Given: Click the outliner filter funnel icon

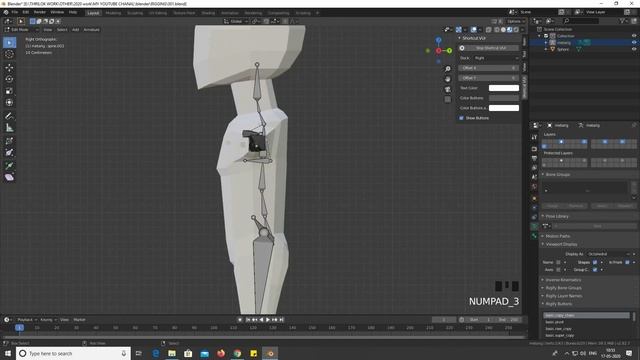Looking at the screenshot, I should click(x=622, y=20).
